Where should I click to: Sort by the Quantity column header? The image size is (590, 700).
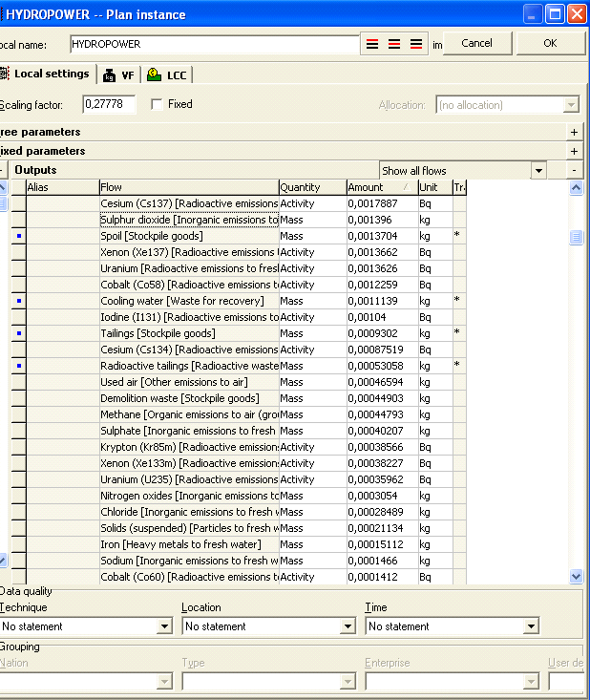[x=313, y=187]
